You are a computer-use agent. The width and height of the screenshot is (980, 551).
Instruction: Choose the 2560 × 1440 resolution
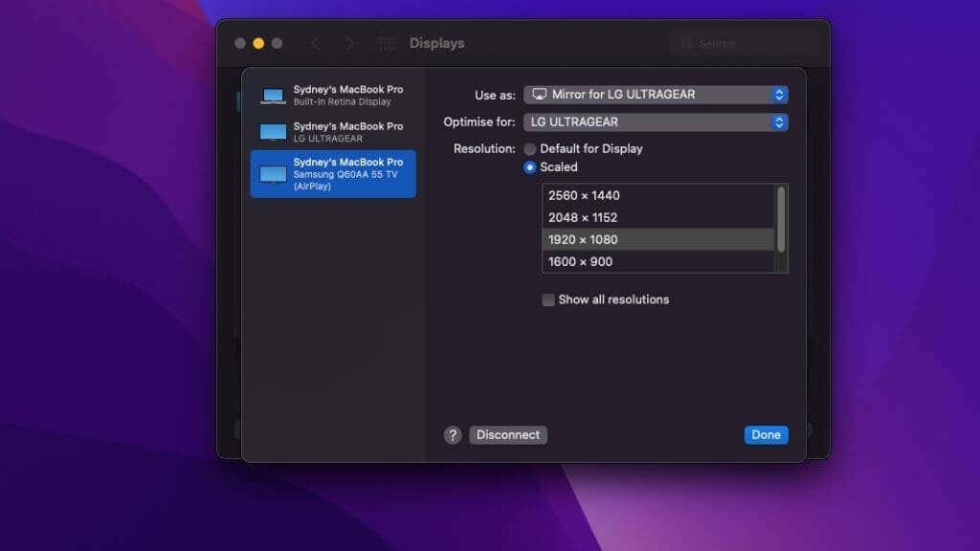(x=658, y=195)
